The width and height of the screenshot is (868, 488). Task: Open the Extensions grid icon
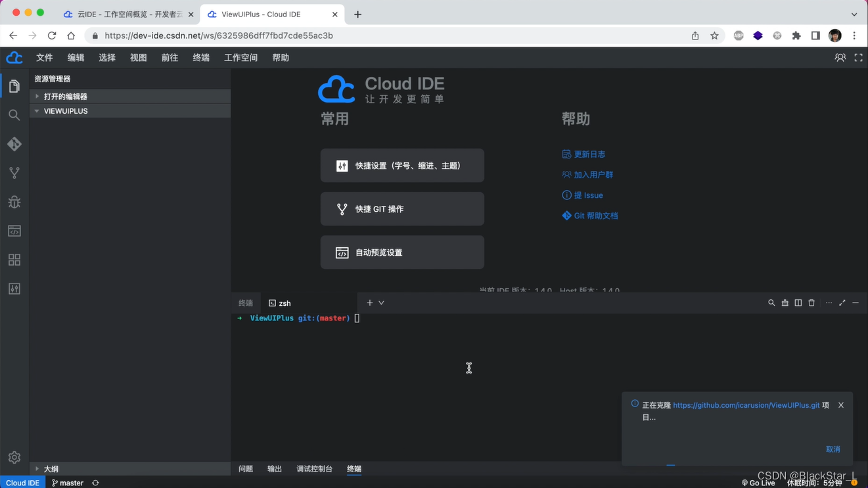pyautogui.click(x=14, y=260)
